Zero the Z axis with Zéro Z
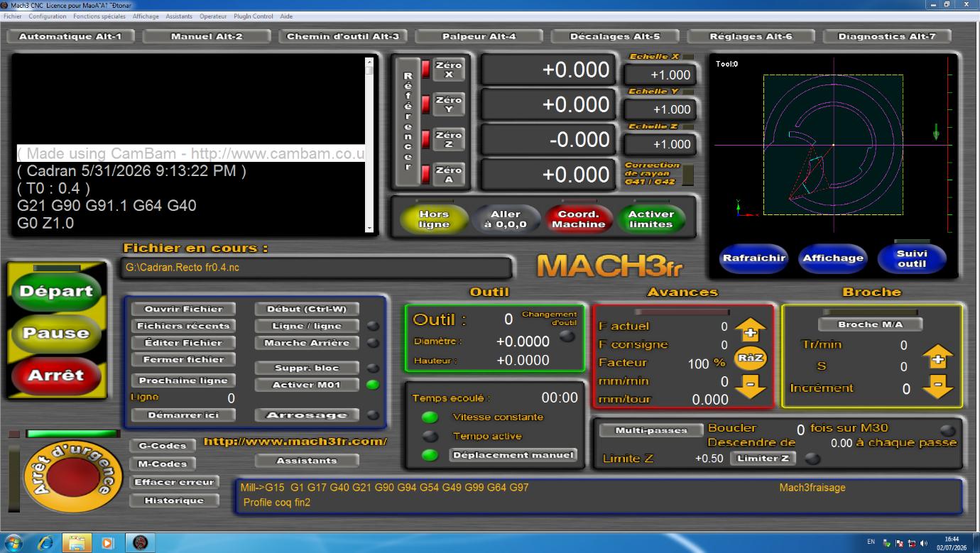980x553 pixels. [449, 139]
